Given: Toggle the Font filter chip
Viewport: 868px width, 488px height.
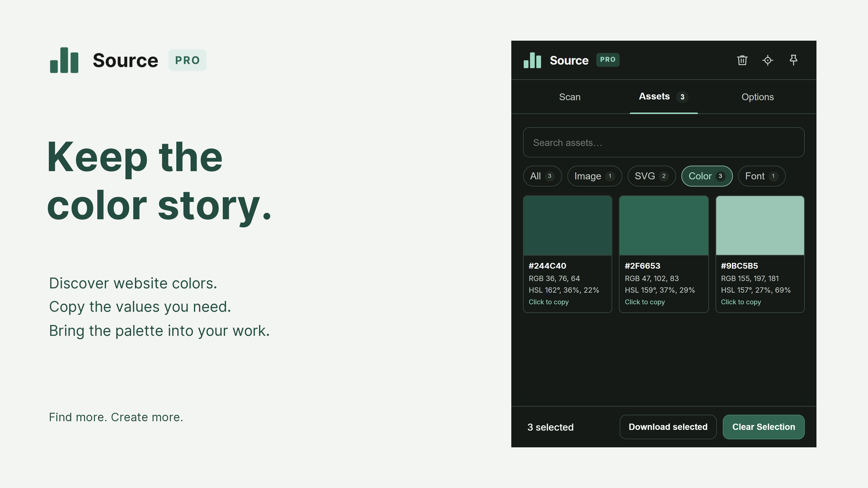Looking at the screenshot, I should tap(762, 176).
